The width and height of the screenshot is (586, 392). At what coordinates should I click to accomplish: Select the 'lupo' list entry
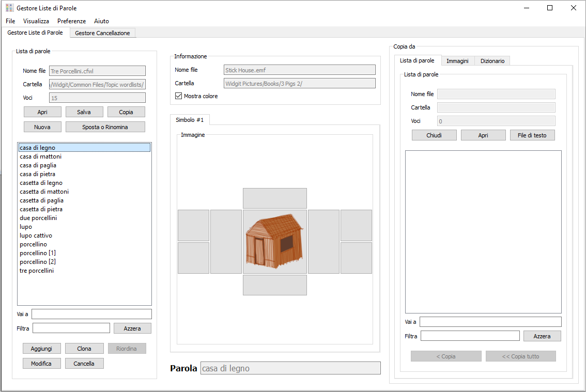tap(84, 227)
